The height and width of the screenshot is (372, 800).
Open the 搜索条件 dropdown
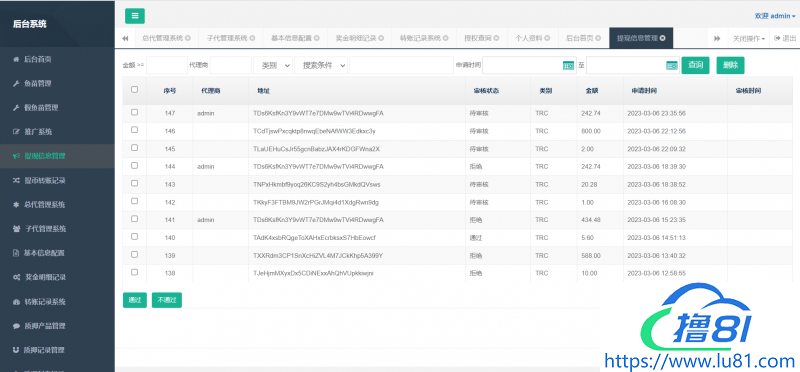tap(321, 65)
